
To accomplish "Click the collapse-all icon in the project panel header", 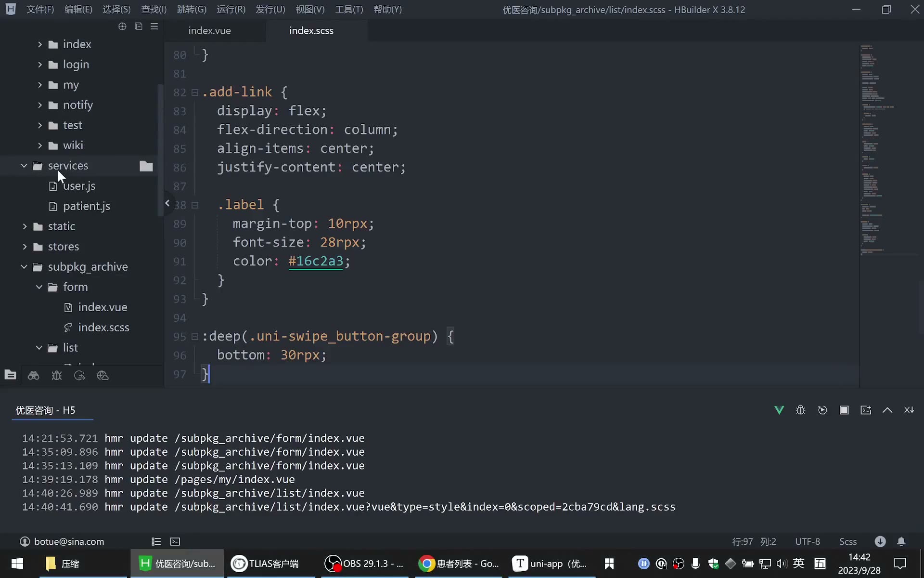I will click(x=139, y=26).
